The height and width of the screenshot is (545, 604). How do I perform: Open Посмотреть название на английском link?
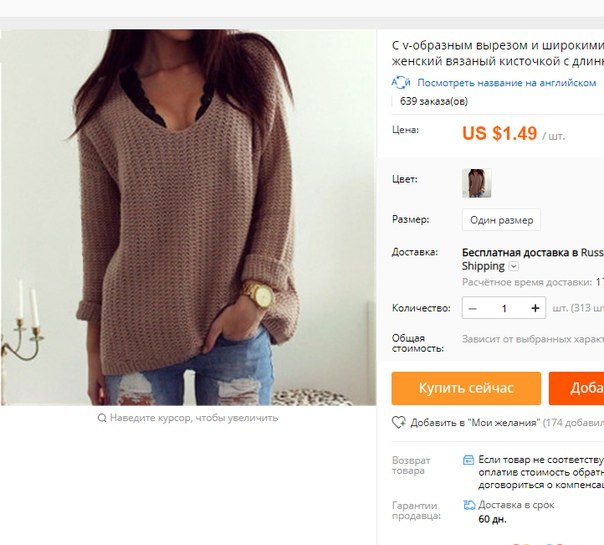tap(507, 83)
